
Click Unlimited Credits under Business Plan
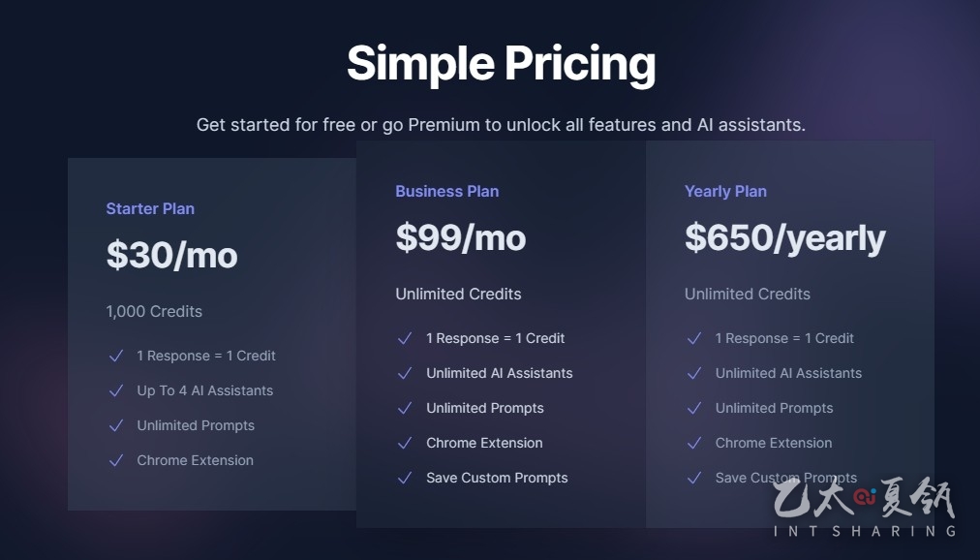[x=458, y=294]
